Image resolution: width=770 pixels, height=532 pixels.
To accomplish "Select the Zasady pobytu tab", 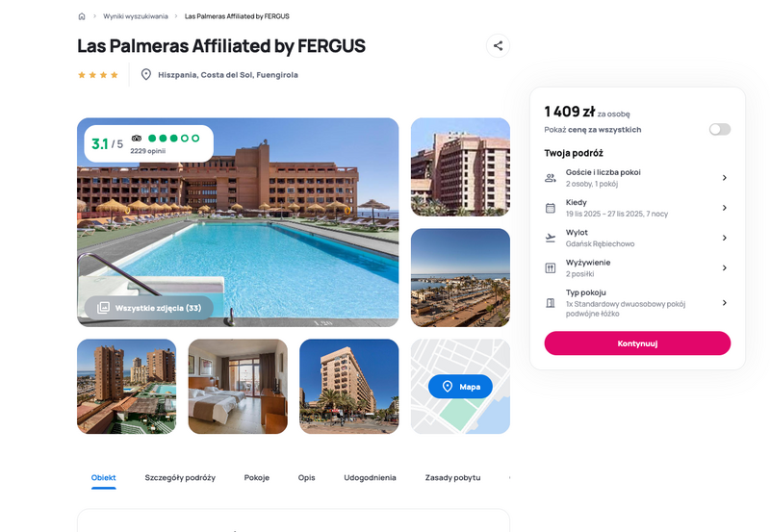I will click(x=452, y=478).
